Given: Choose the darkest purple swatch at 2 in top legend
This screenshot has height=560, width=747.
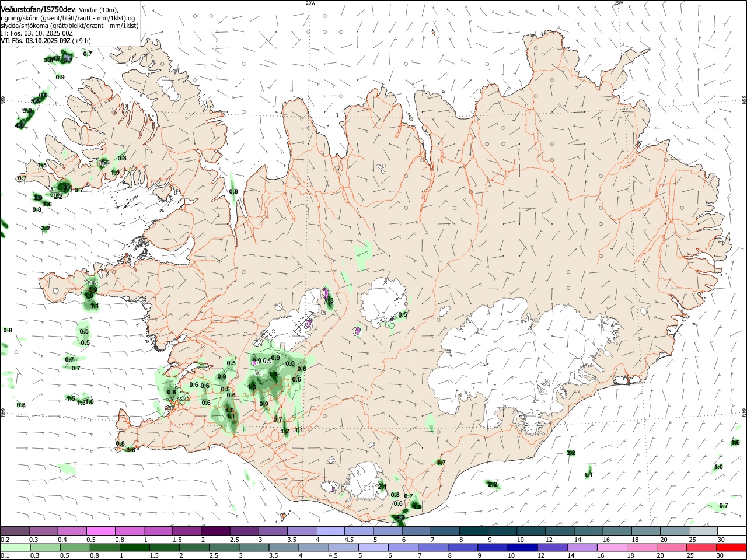Looking at the screenshot, I should tap(215, 531).
